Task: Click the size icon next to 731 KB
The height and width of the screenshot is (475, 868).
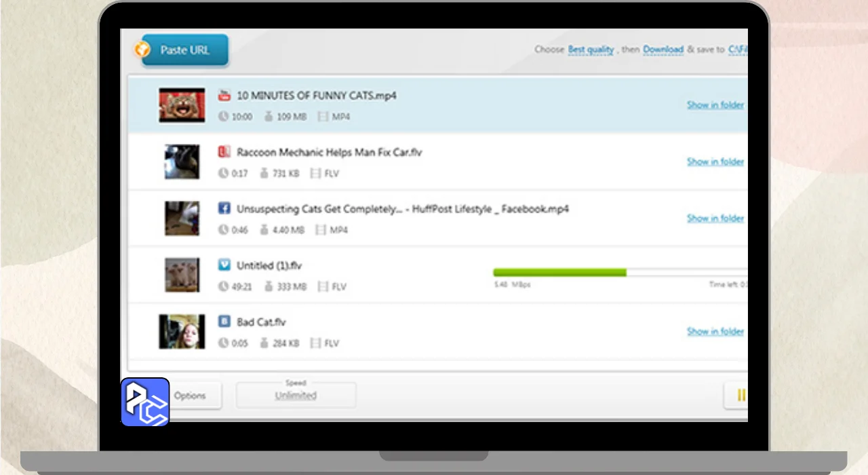Action: click(264, 174)
